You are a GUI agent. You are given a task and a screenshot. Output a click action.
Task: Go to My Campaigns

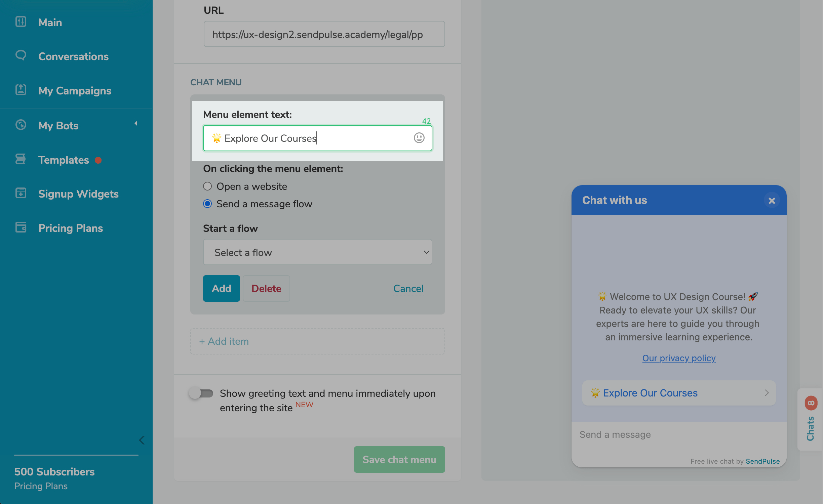pyautogui.click(x=75, y=91)
